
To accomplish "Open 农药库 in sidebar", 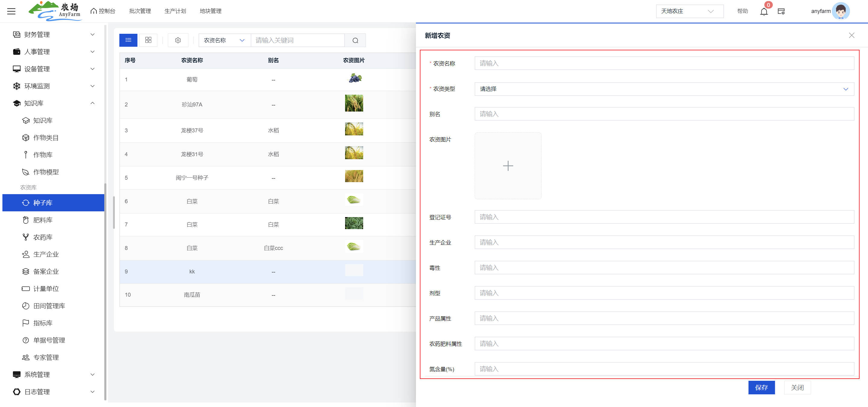I will 43,237.
